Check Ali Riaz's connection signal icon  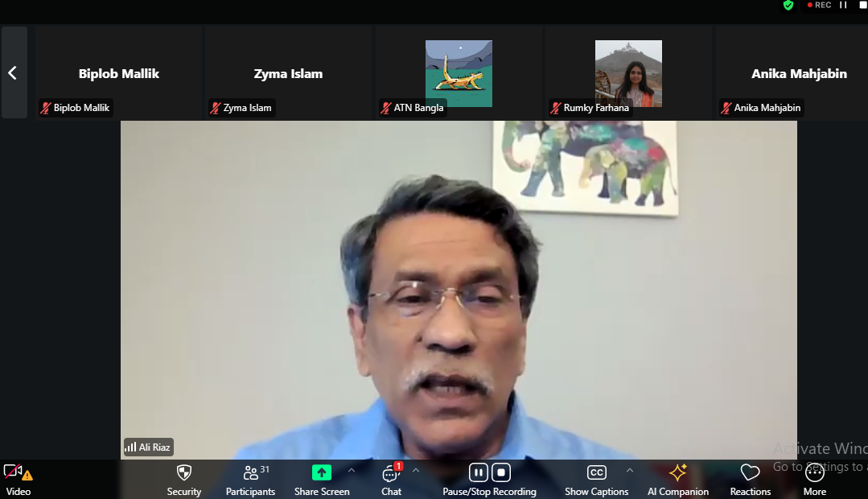point(130,447)
